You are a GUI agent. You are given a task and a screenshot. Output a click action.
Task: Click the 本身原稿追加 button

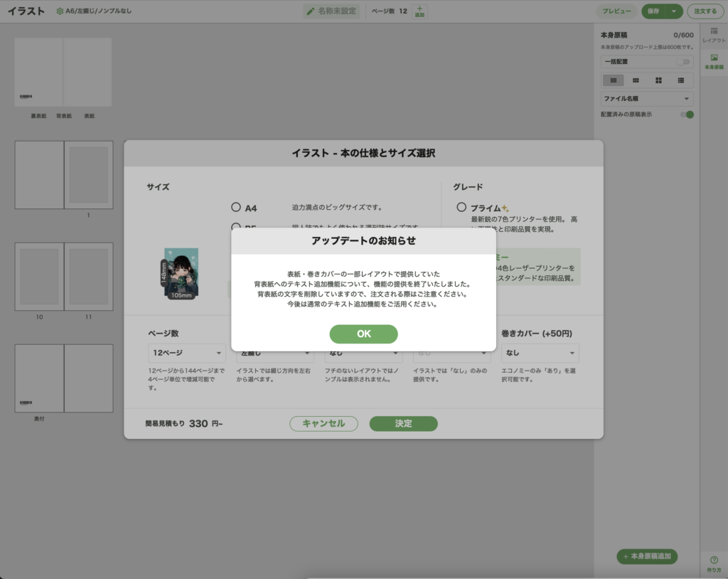pyautogui.click(x=647, y=556)
